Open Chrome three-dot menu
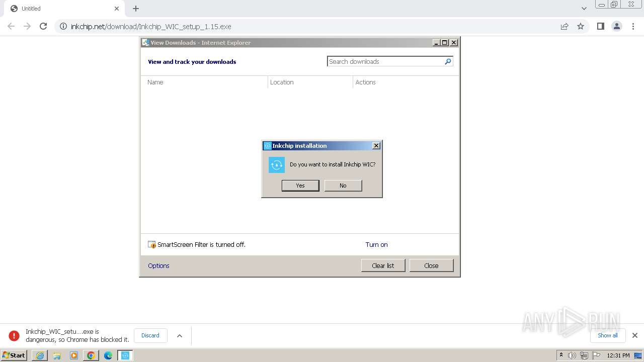This screenshot has height=362, width=644. (x=633, y=26)
